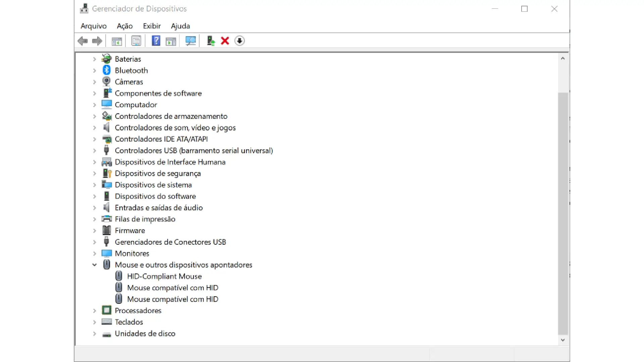Select Dispositivos do software entry

pyautogui.click(x=155, y=196)
